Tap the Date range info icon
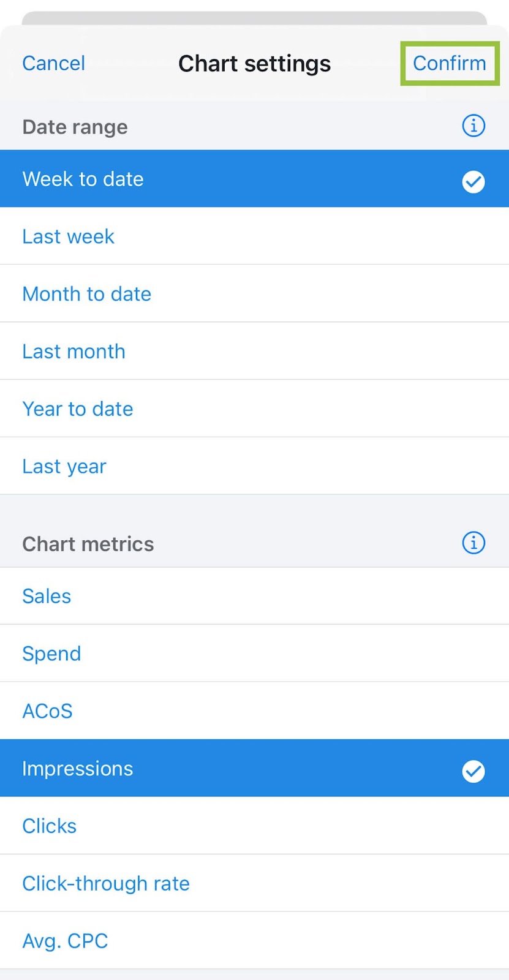 pyautogui.click(x=473, y=126)
